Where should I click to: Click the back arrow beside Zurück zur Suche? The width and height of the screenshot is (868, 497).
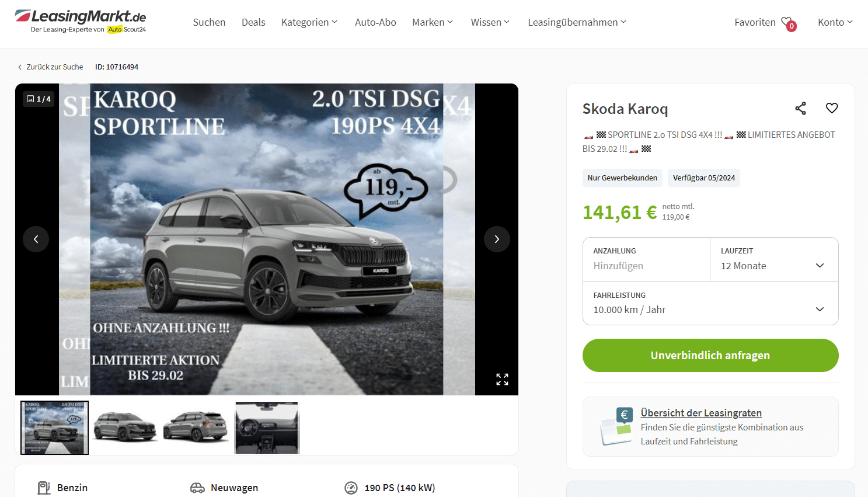[20, 67]
